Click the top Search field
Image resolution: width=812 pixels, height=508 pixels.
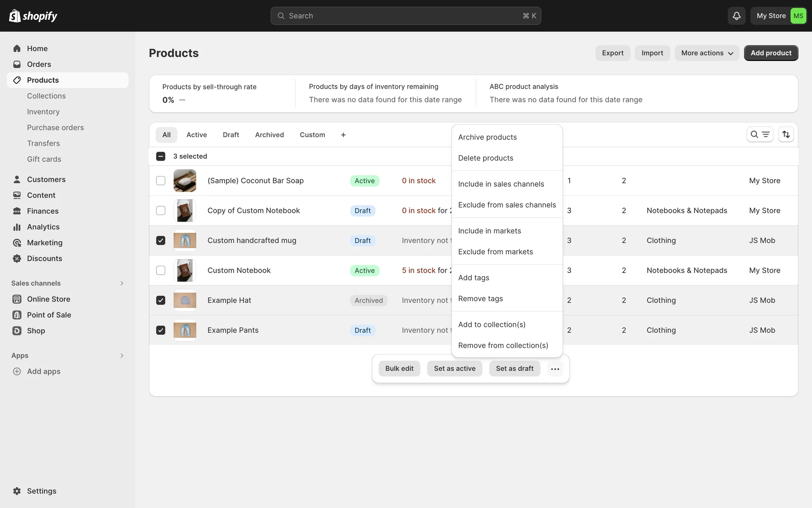405,16
